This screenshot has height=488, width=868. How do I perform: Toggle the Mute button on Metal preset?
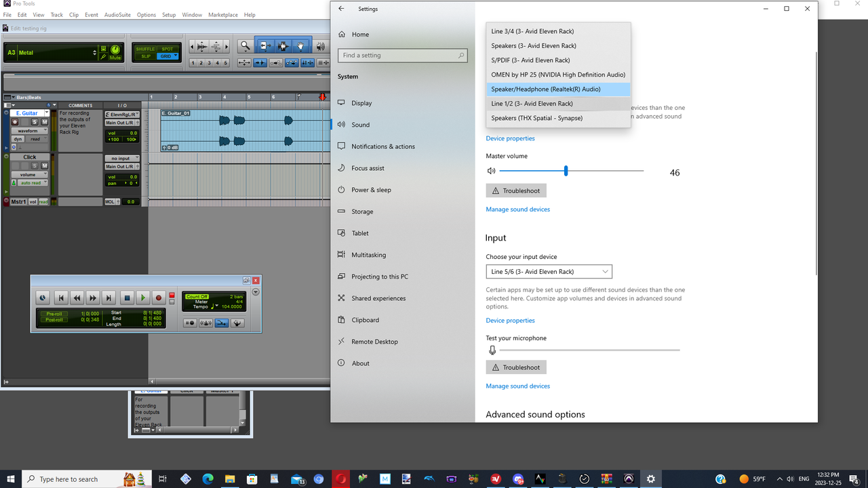click(x=115, y=58)
